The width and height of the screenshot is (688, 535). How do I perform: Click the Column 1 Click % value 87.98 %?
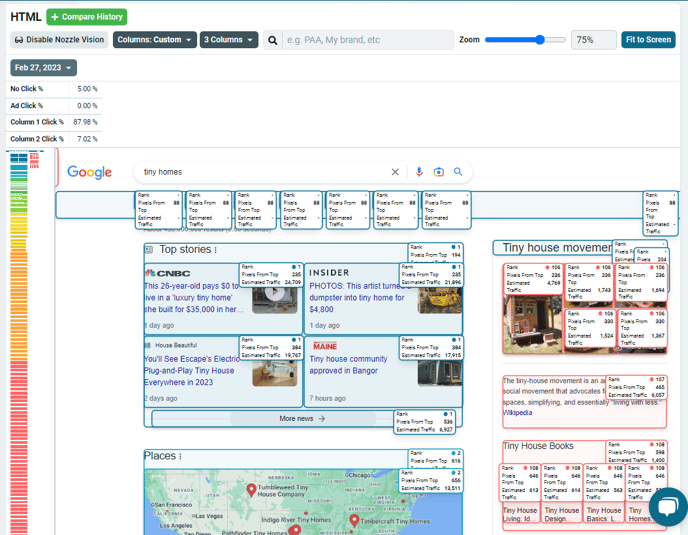pyautogui.click(x=86, y=122)
